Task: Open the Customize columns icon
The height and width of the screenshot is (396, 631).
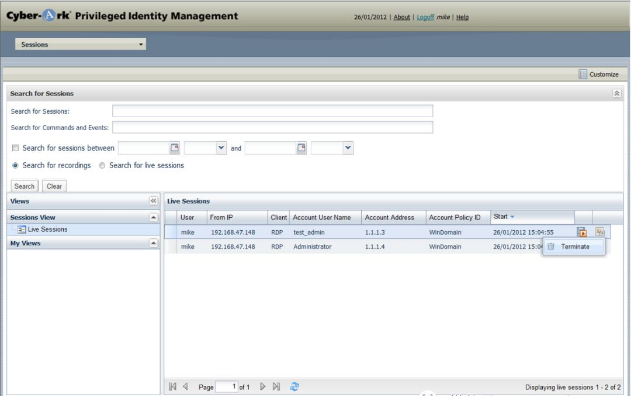Action: click(x=582, y=74)
